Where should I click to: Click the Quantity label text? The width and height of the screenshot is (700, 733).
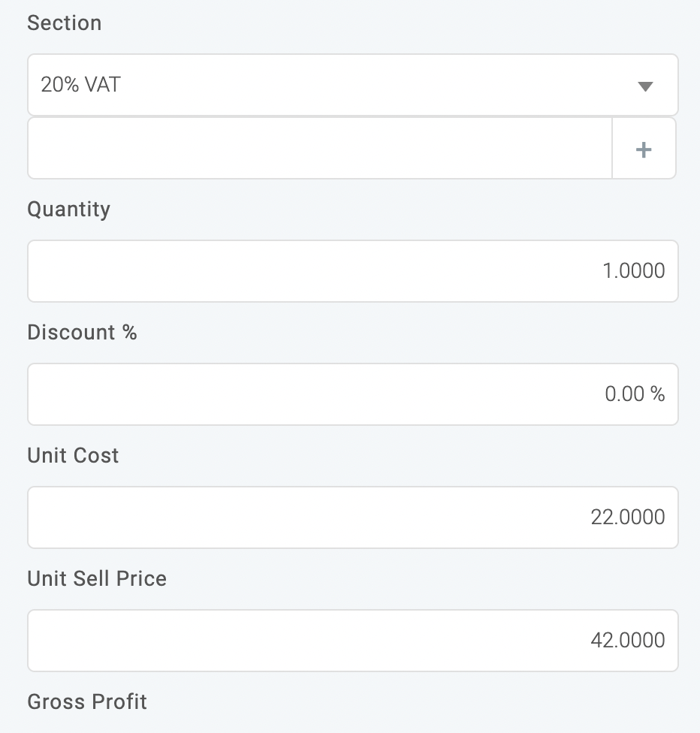click(x=69, y=209)
